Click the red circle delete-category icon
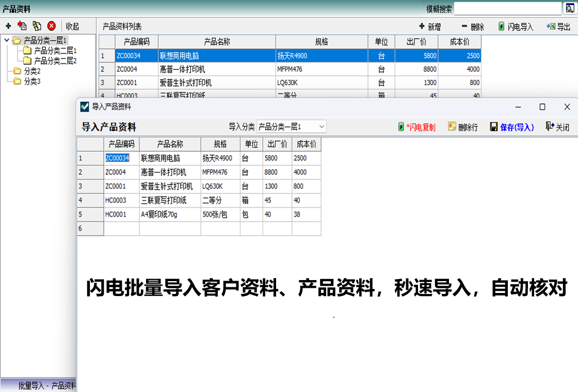The width and height of the screenshot is (578, 392). coord(52,26)
